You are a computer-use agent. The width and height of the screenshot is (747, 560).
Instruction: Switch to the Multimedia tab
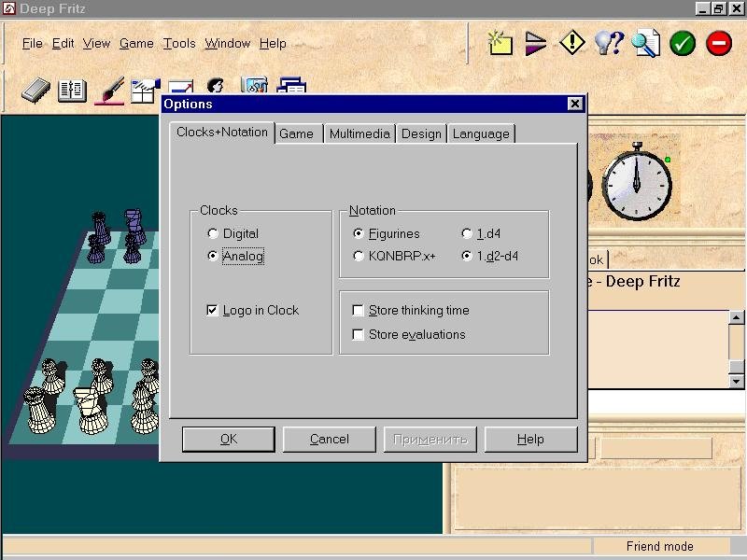[x=359, y=133]
